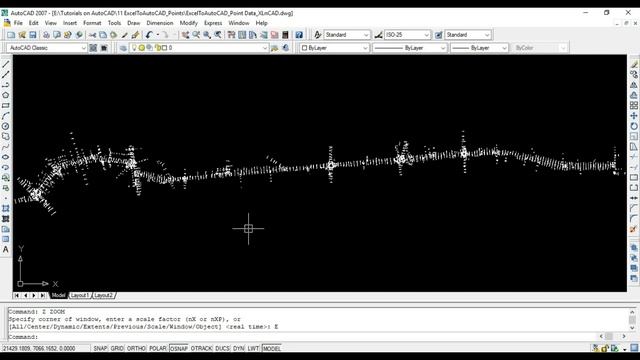640x360 pixels.
Task: Open the Modify menu
Action: (189, 23)
